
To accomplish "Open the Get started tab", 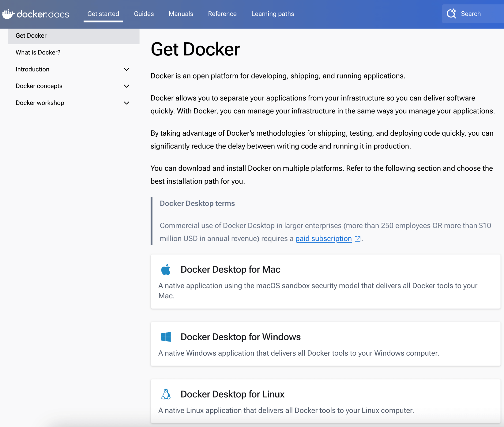I will tap(103, 14).
